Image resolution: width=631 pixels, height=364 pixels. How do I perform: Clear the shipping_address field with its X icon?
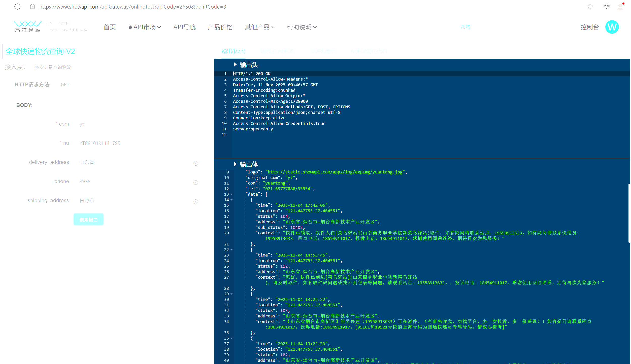(196, 202)
